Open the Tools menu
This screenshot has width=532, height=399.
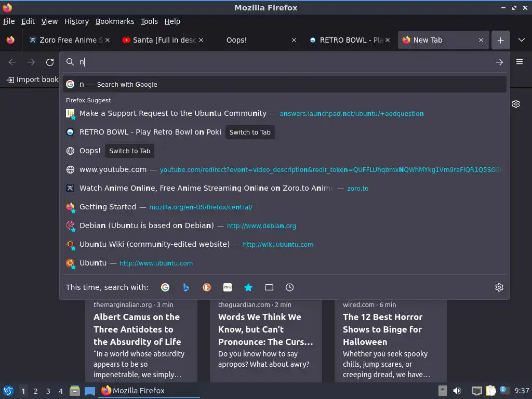click(x=149, y=21)
